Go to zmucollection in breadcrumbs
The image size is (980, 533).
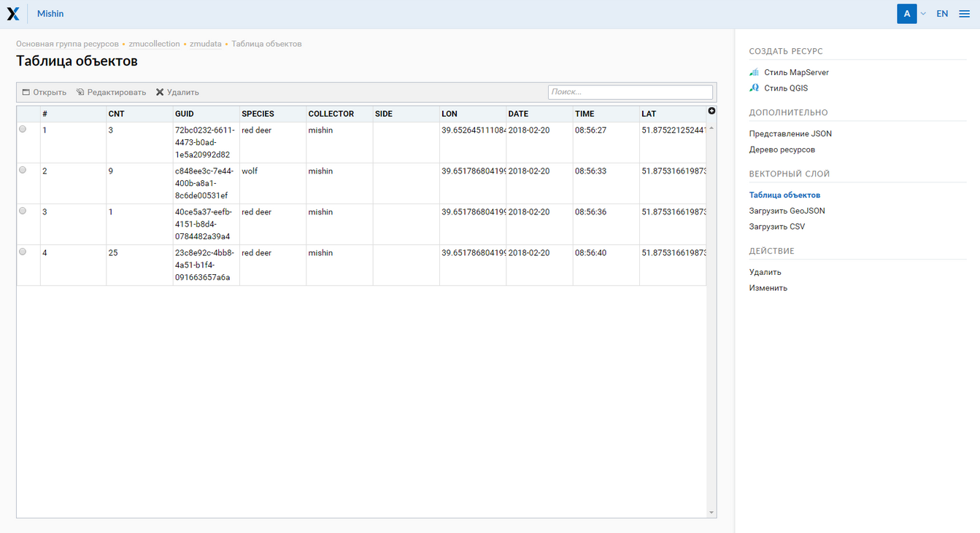coord(154,44)
